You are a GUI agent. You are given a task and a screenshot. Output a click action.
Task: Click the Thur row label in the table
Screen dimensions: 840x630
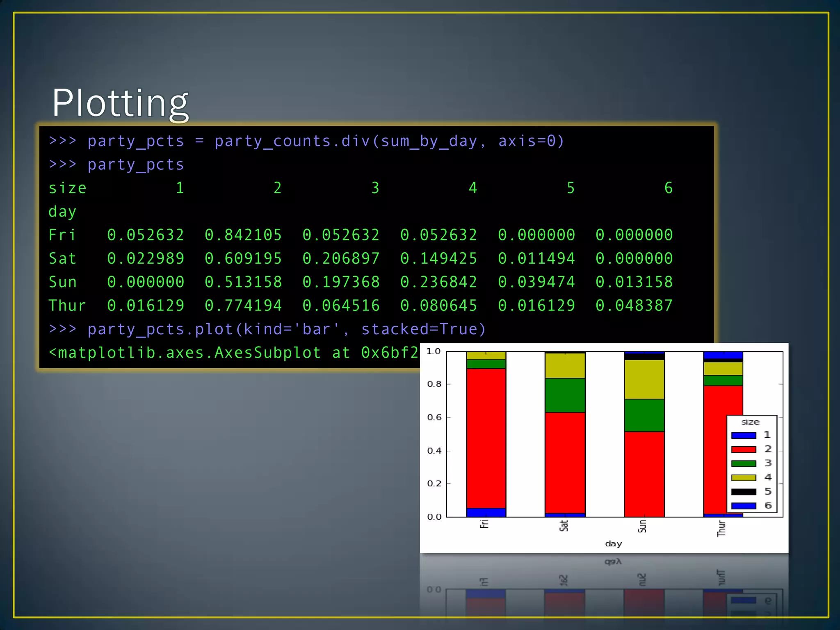pyautogui.click(x=67, y=306)
